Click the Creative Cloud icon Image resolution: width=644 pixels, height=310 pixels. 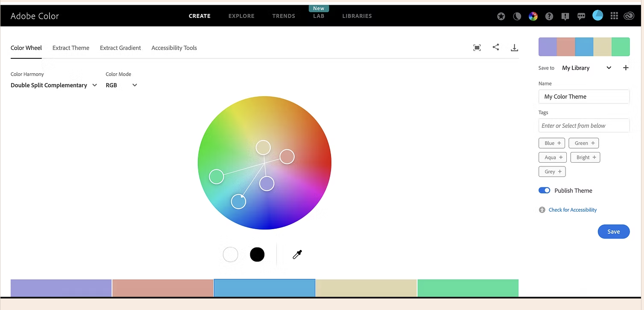click(x=629, y=16)
